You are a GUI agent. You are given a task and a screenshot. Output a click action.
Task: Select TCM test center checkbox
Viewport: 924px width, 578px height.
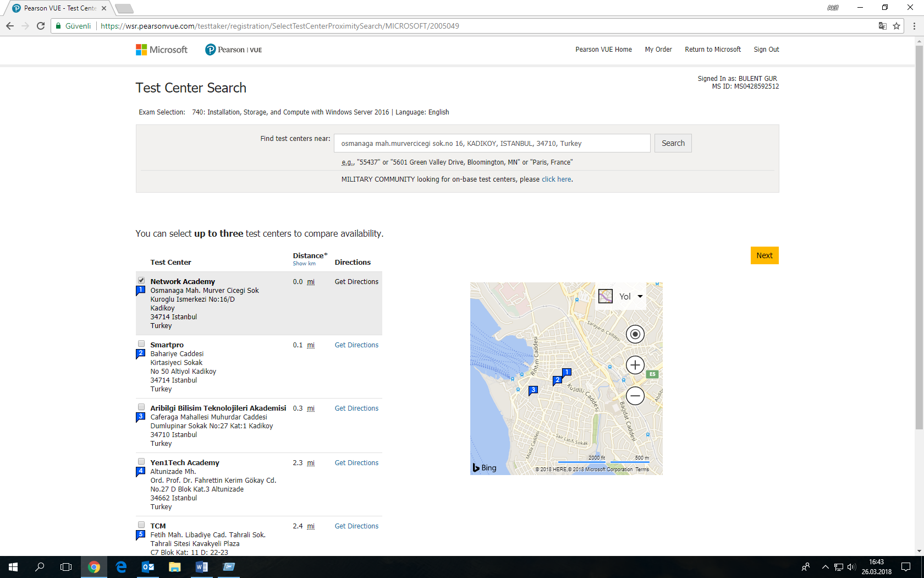click(141, 525)
